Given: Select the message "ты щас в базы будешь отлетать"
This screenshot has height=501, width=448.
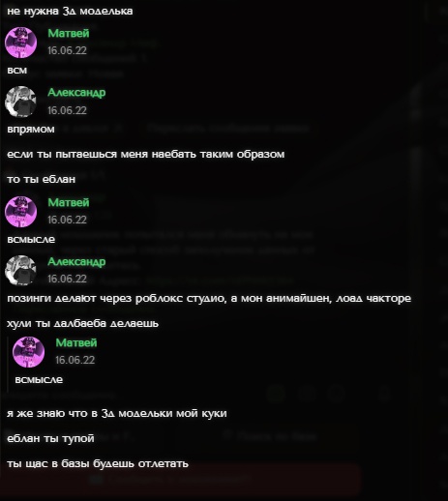Looking at the screenshot, I should tap(98, 463).
